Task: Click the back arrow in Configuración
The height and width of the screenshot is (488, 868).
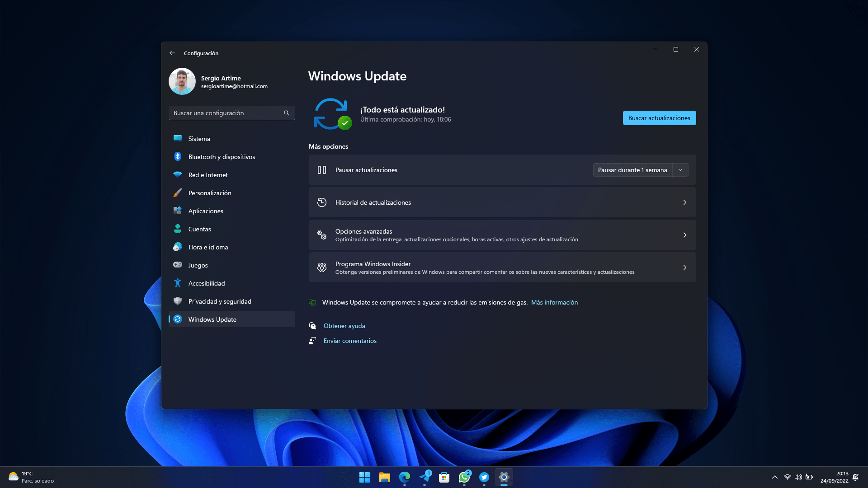Action: (172, 53)
